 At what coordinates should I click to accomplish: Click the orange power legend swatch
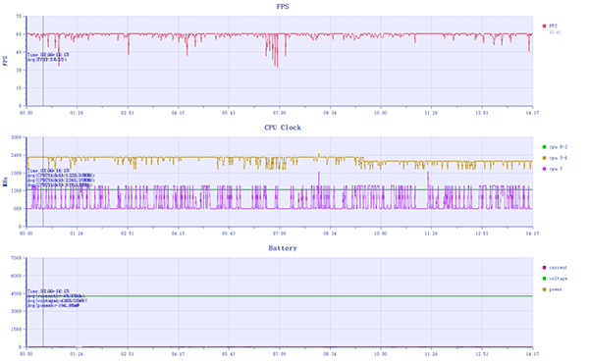pos(544,289)
